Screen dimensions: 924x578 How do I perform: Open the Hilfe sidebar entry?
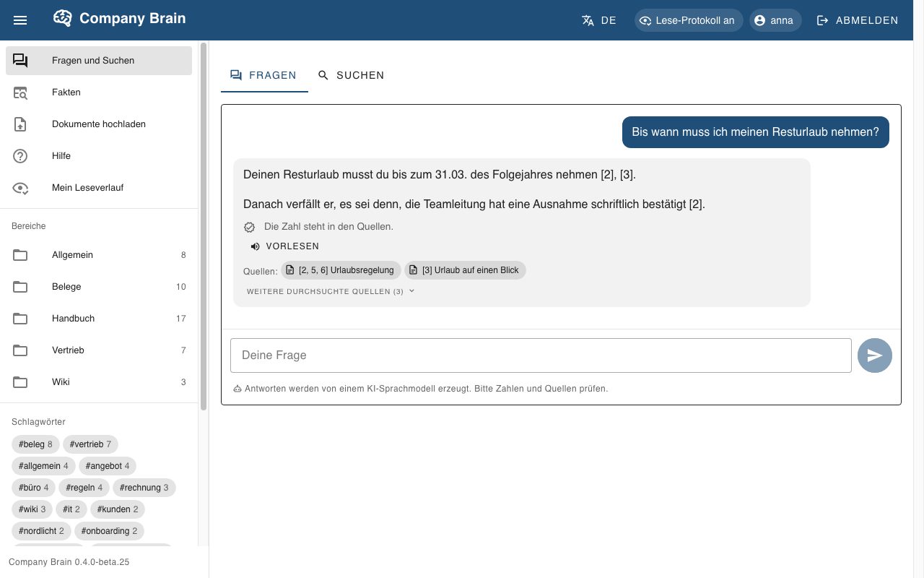click(99, 156)
